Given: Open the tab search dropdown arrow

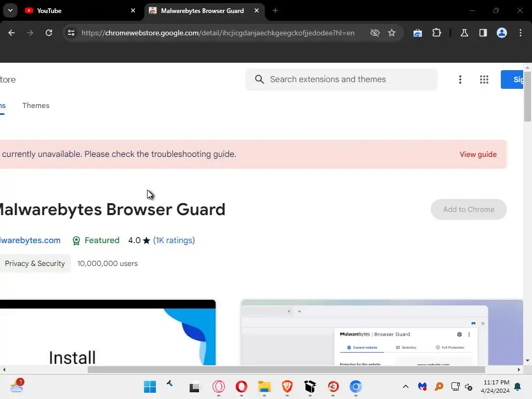Looking at the screenshot, I should (10, 10).
